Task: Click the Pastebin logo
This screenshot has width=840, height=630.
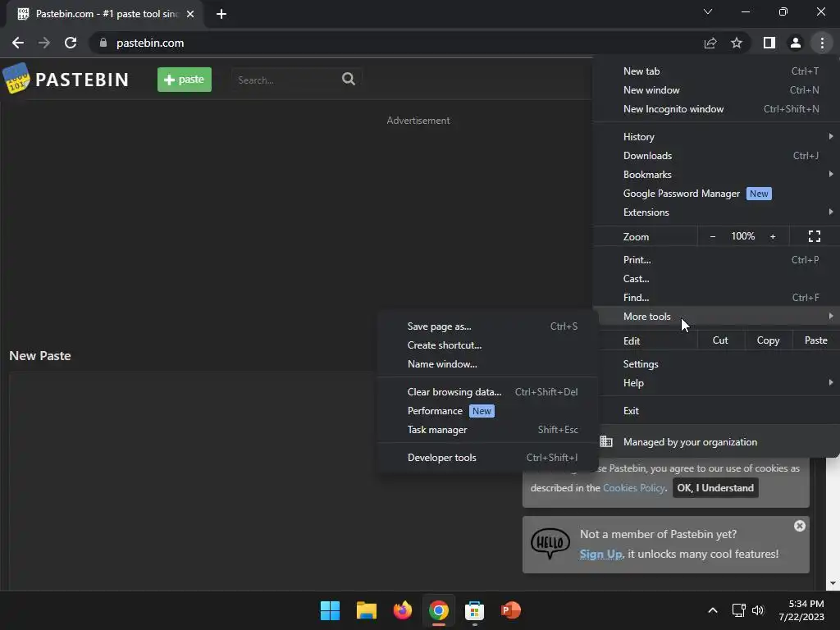Action: click(66, 80)
